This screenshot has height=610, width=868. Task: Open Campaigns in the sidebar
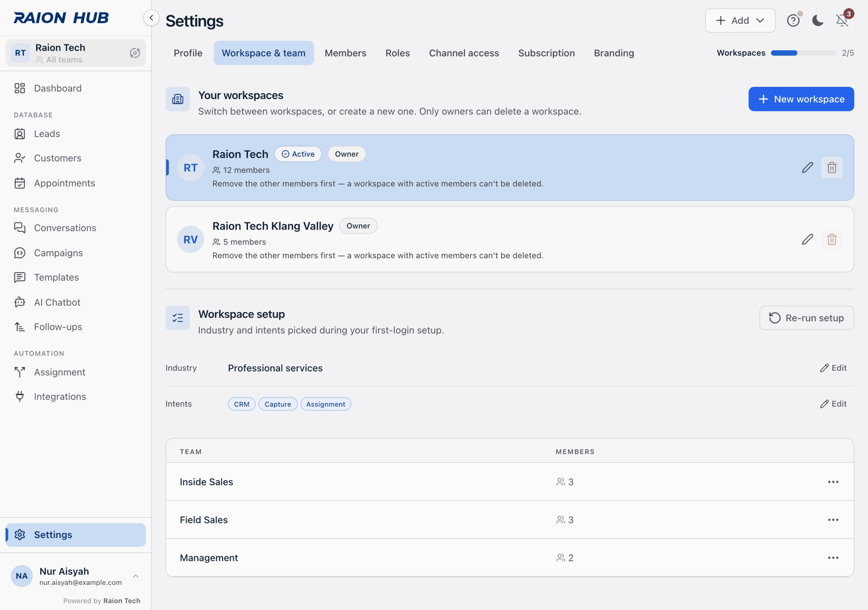(75, 253)
